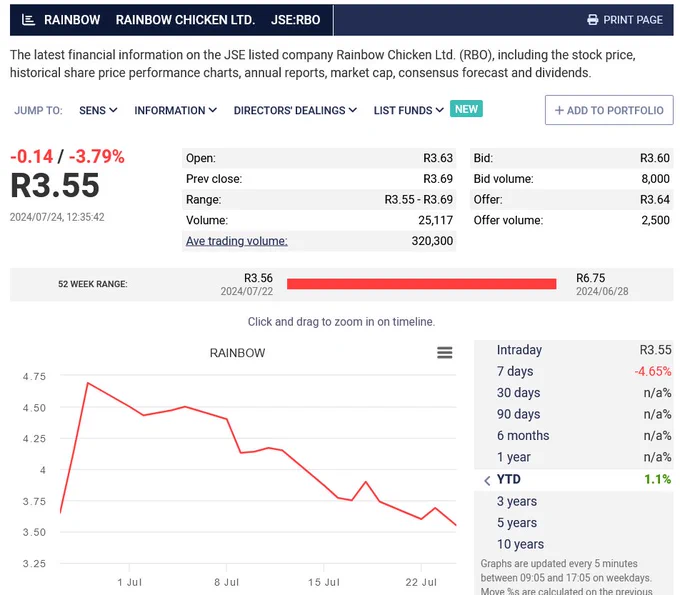This screenshot has width=680, height=595.
Task: Click the chart line peak near 4.75
Action: click(x=88, y=383)
